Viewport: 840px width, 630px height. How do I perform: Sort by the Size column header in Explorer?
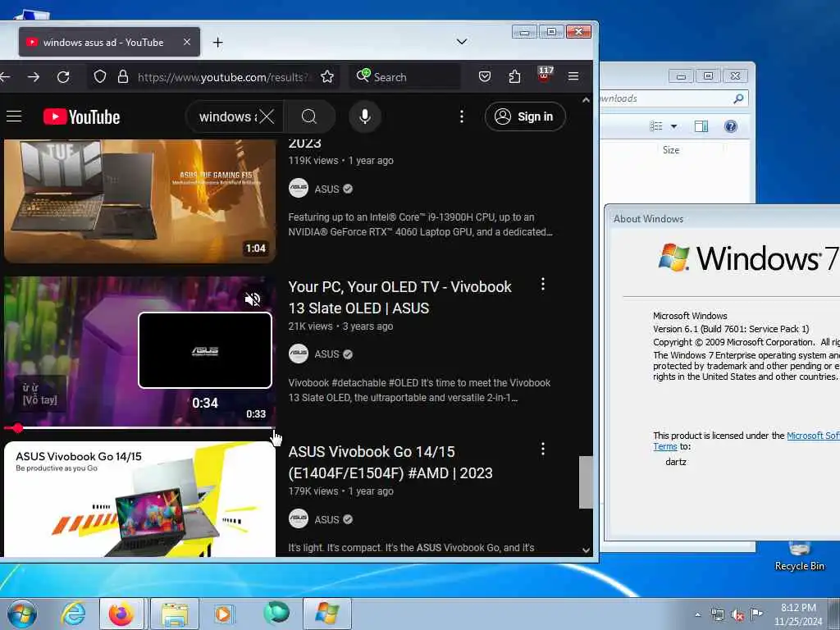(671, 150)
